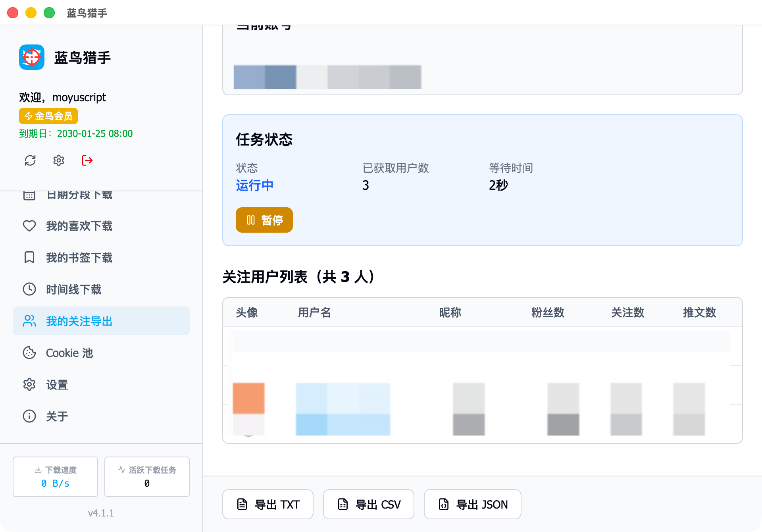This screenshot has width=762, height=532.
Task: Pause the running task
Action: [x=264, y=220]
